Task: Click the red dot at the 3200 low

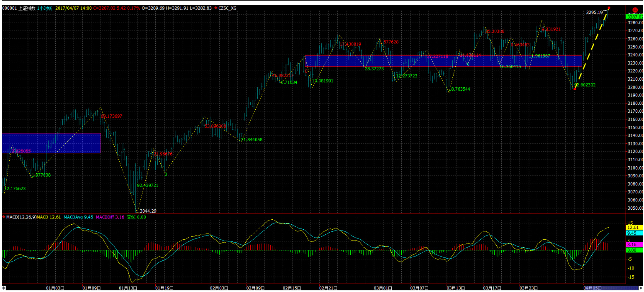Action: point(575,89)
